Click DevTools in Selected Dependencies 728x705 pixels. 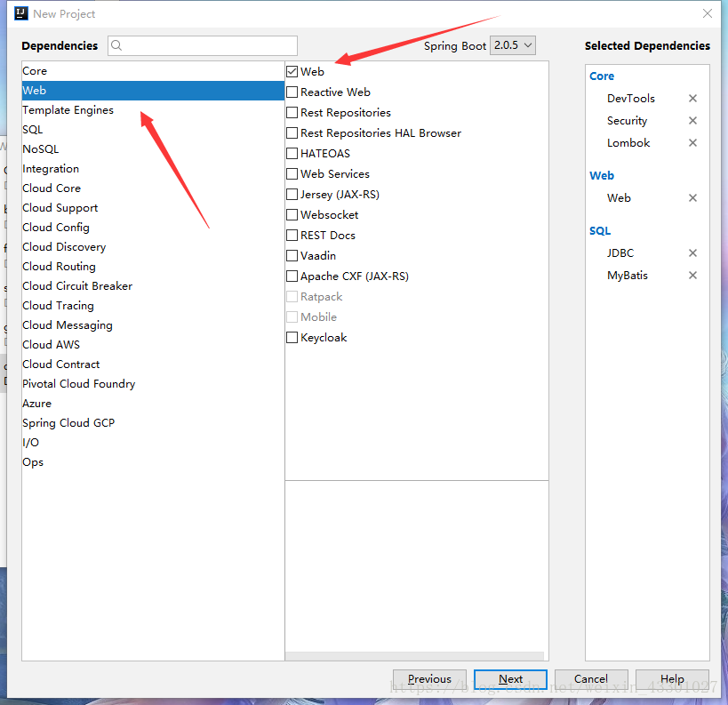630,99
